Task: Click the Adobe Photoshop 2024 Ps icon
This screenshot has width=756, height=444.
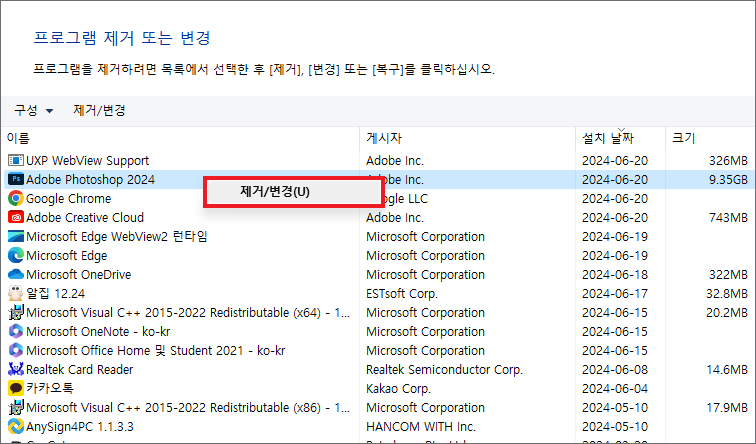Action: click(x=16, y=179)
